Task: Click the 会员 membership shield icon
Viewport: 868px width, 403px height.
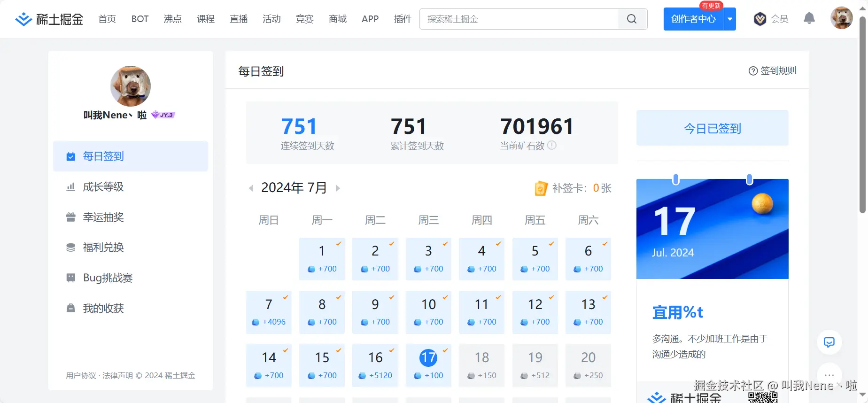Action: point(760,19)
